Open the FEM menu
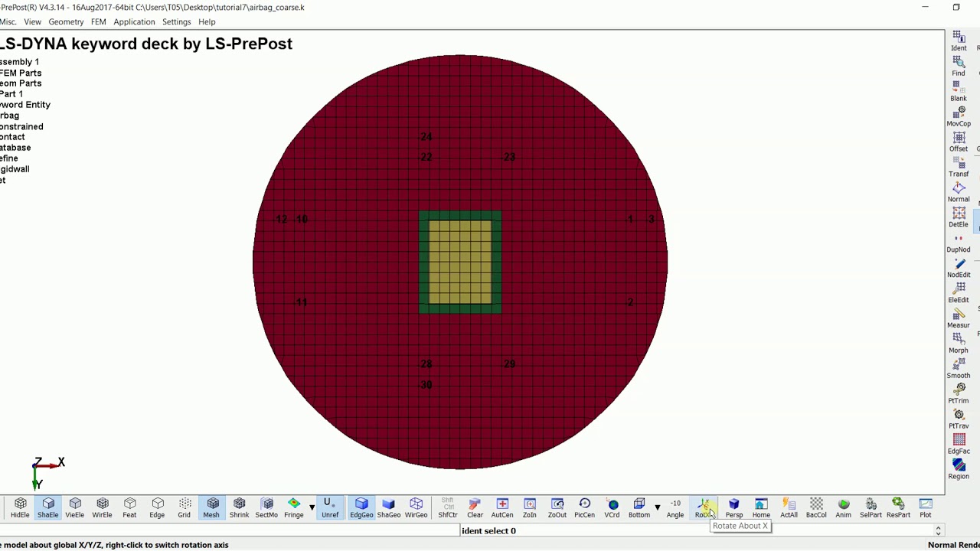Viewport: 980px width, 551px height. [x=98, y=21]
